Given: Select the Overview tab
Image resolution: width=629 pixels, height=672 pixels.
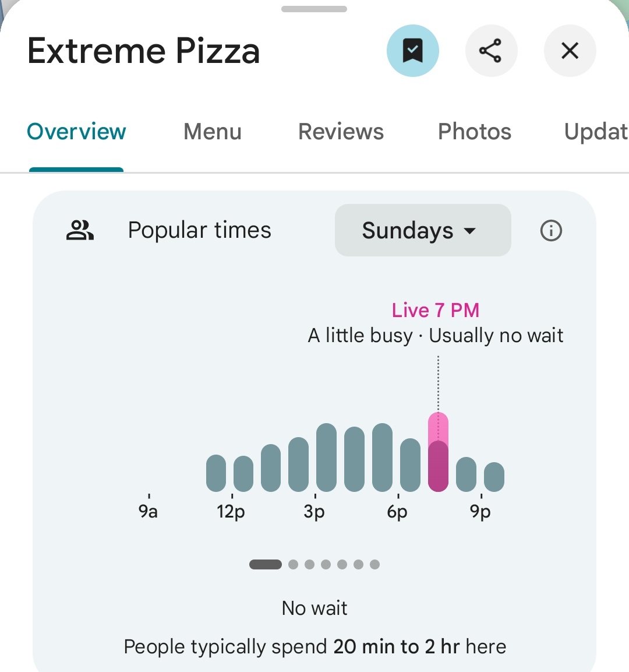Looking at the screenshot, I should [76, 132].
